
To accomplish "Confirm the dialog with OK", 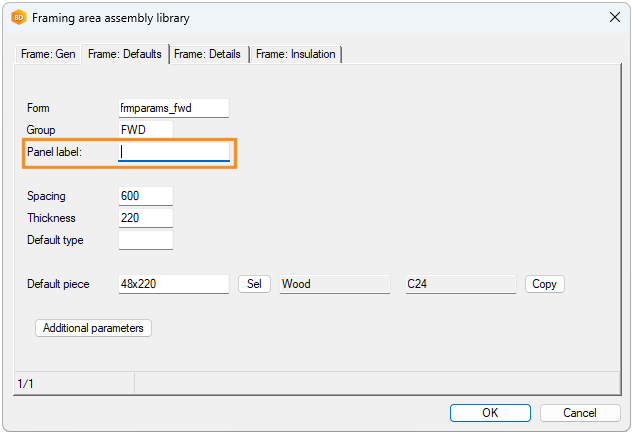I will [x=490, y=413].
